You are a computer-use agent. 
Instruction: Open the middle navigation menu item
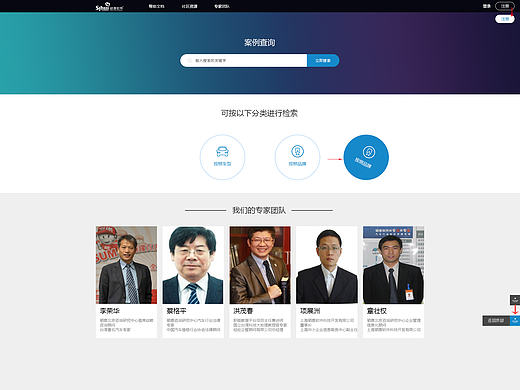click(189, 6)
